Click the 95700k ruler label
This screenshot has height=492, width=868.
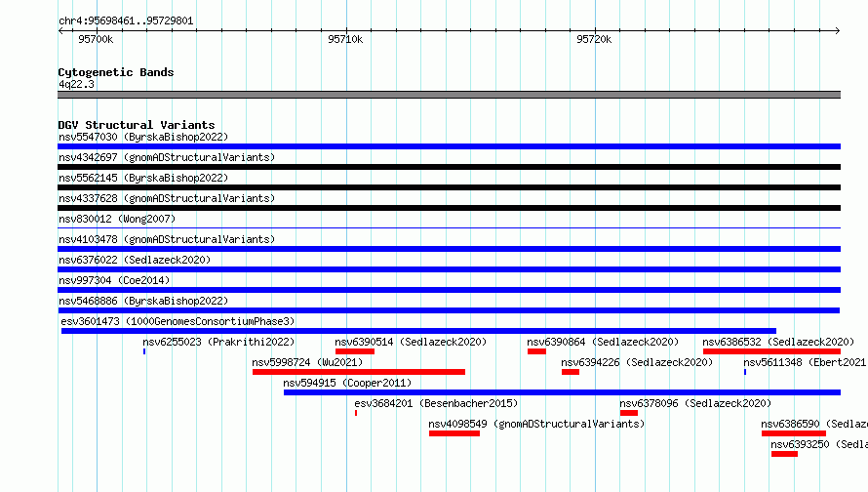(96, 39)
